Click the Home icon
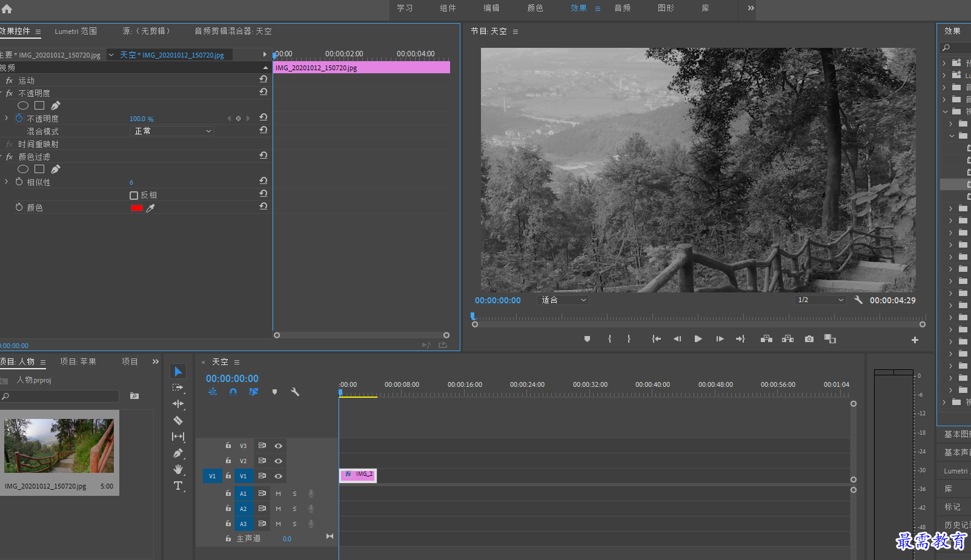Image resolution: width=971 pixels, height=560 pixels. [7, 8]
